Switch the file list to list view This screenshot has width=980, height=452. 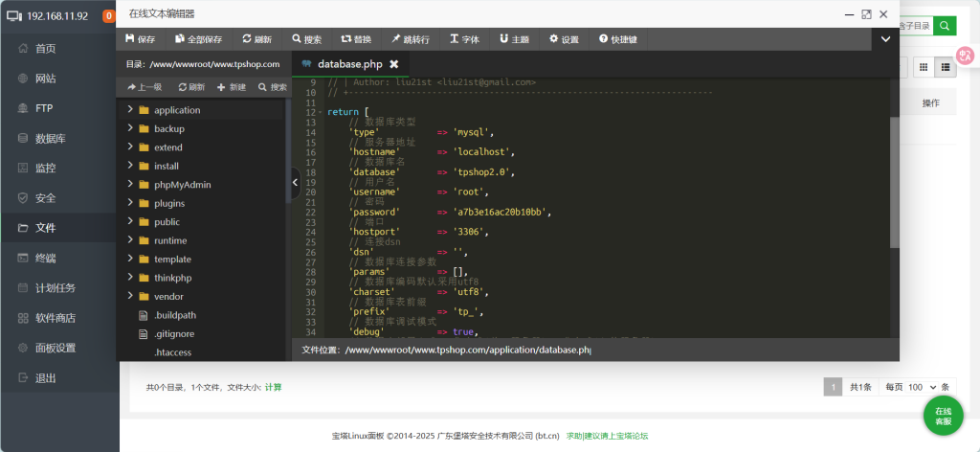[x=946, y=66]
